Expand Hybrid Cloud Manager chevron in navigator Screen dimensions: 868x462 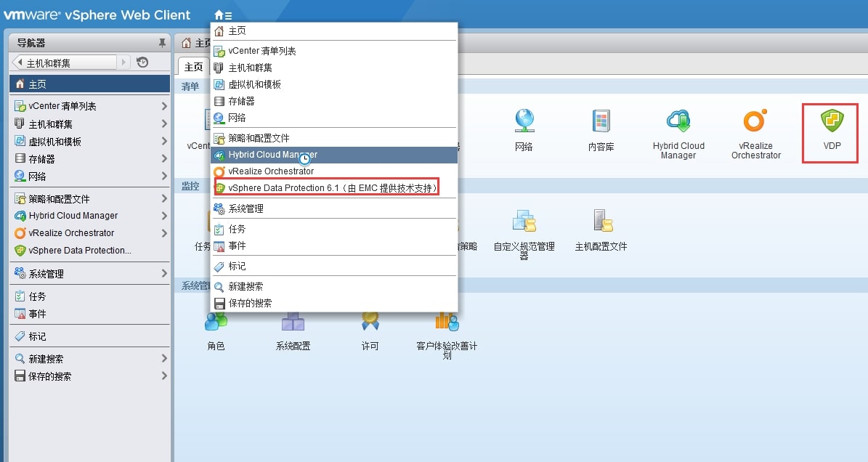pyautogui.click(x=164, y=216)
